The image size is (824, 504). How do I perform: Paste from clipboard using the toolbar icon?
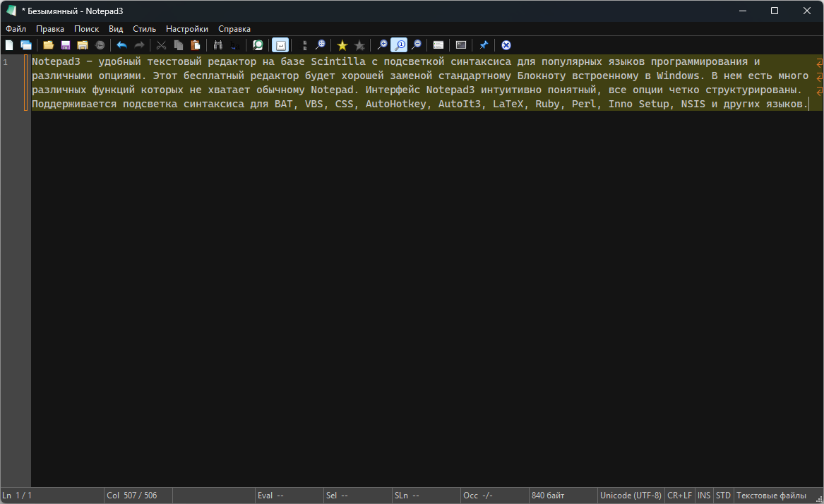click(196, 45)
